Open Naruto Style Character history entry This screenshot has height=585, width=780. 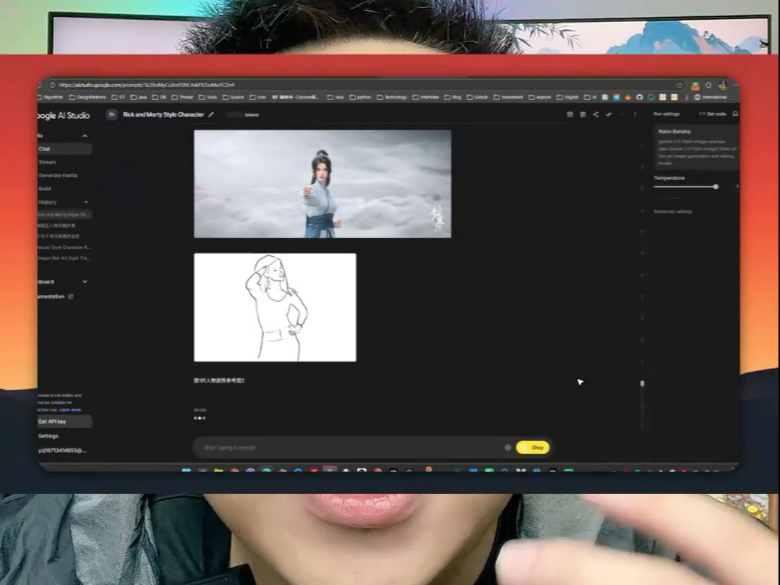coord(65,247)
